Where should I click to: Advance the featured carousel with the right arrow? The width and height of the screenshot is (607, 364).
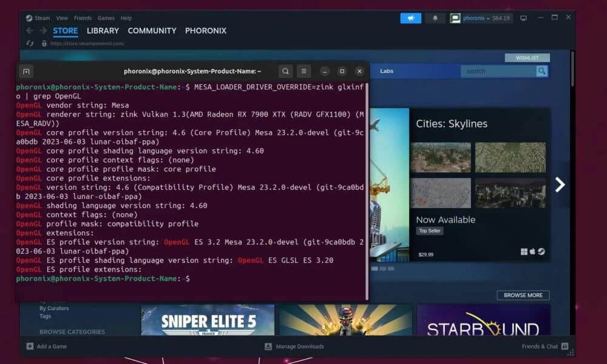[560, 184]
